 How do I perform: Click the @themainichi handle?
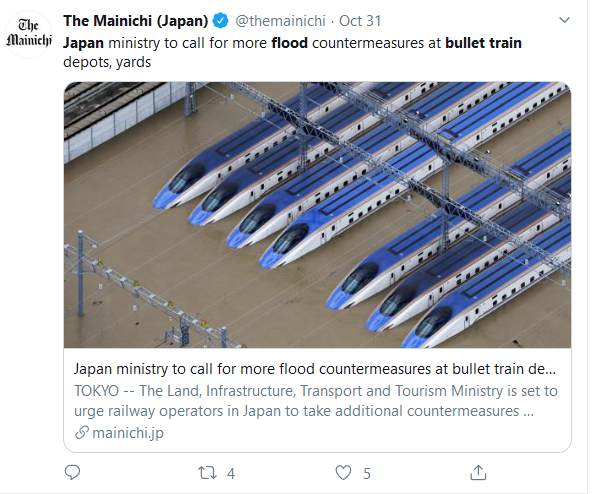tap(282, 20)
